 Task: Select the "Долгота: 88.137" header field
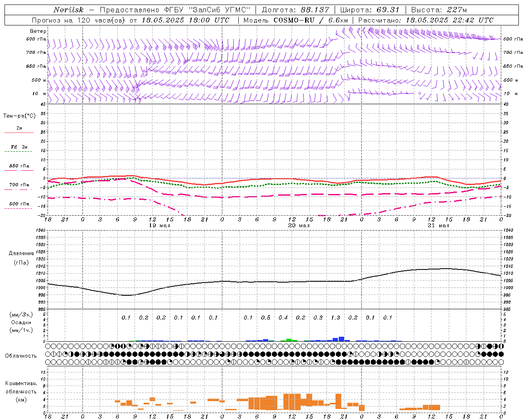coord(295,10)
